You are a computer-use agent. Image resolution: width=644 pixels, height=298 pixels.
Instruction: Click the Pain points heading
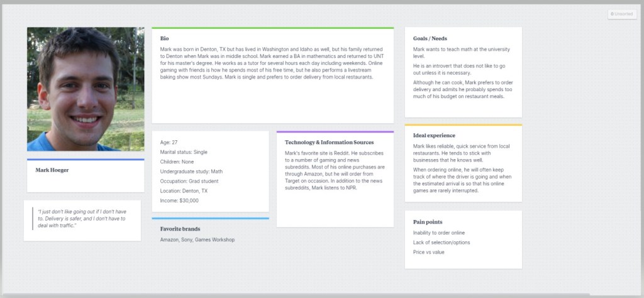(428, 222)
